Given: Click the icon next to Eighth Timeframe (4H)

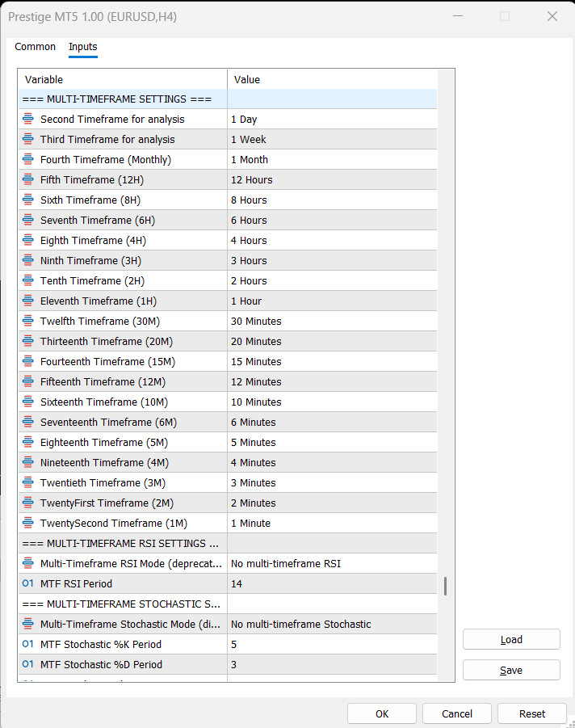Looking at the screenshot, I should point(27,240).
